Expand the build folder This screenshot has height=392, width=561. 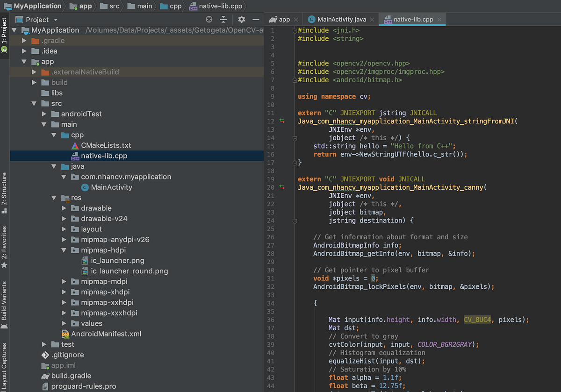click(33, 82)
